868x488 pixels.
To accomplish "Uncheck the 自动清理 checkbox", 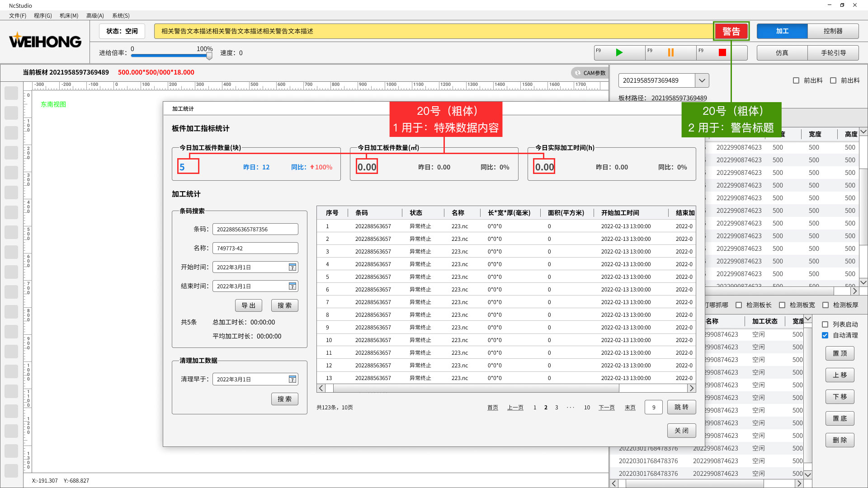I will pyautogui.click(x=825, y=335).
